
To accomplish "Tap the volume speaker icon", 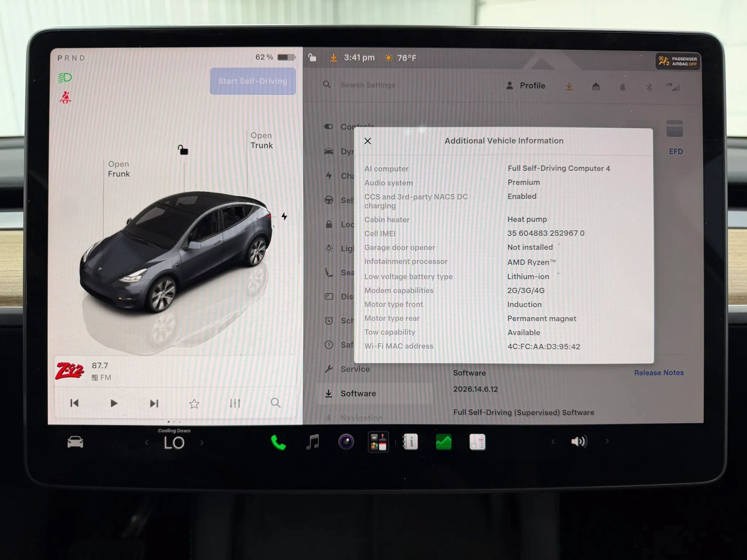I will coord(579,442).
